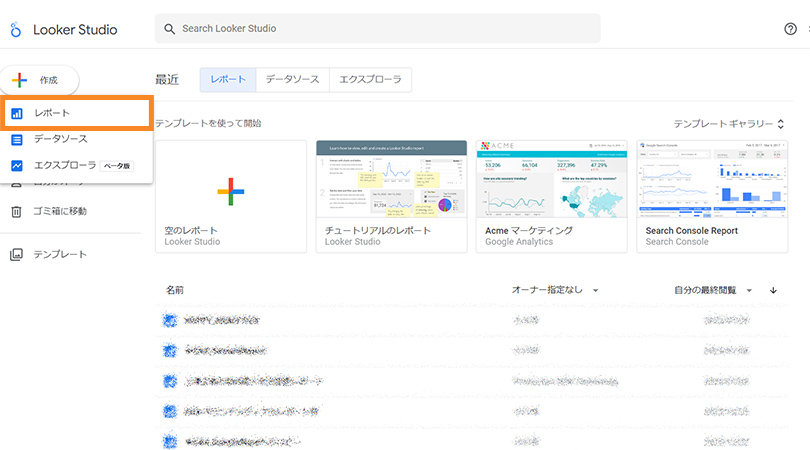The image size is (810, 450).
Task: Select エクスプローラ in the create menu
Action: point(76,165)
